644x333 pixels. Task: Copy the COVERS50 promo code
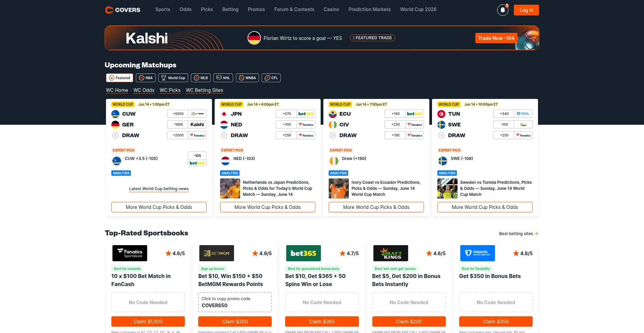click(x=235, y=302)
